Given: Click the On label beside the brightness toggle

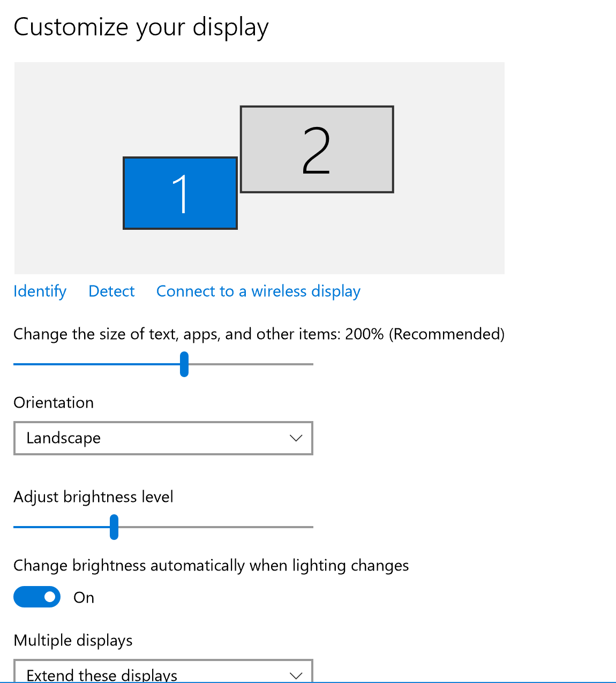Looking at the screenshot, I should [x=84, y=597].
